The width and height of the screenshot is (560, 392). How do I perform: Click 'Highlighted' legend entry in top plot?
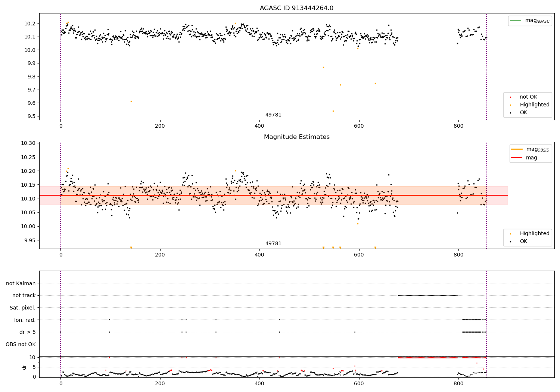pyautogui.click(x=530, y=105)
